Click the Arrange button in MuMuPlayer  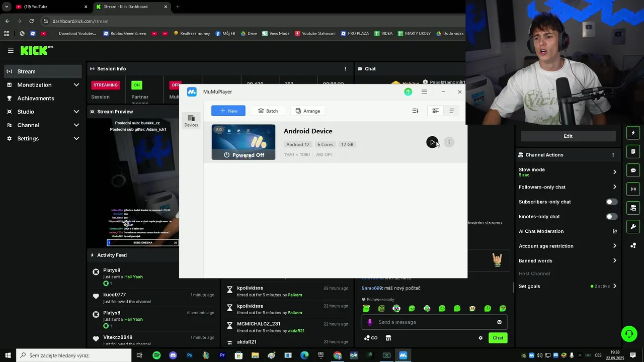pos(308,111)
